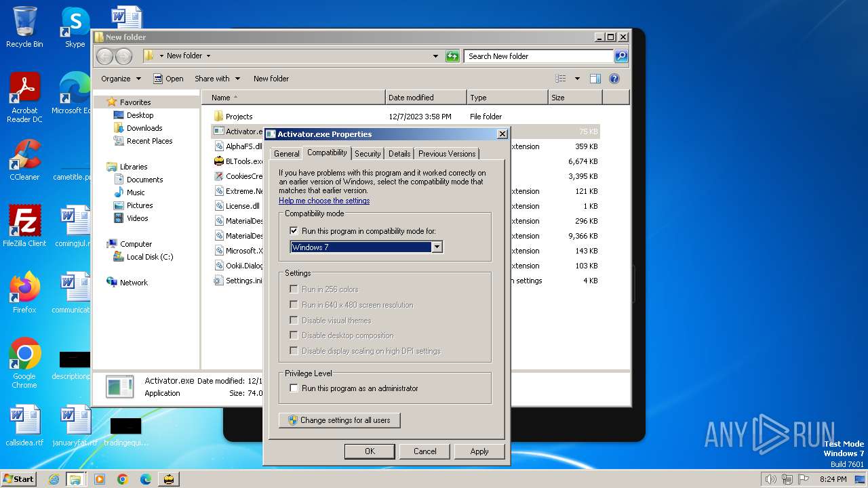Click Disable desktop composition checkbox
This screenshot has height=488, width=868.
coord(294,335)
